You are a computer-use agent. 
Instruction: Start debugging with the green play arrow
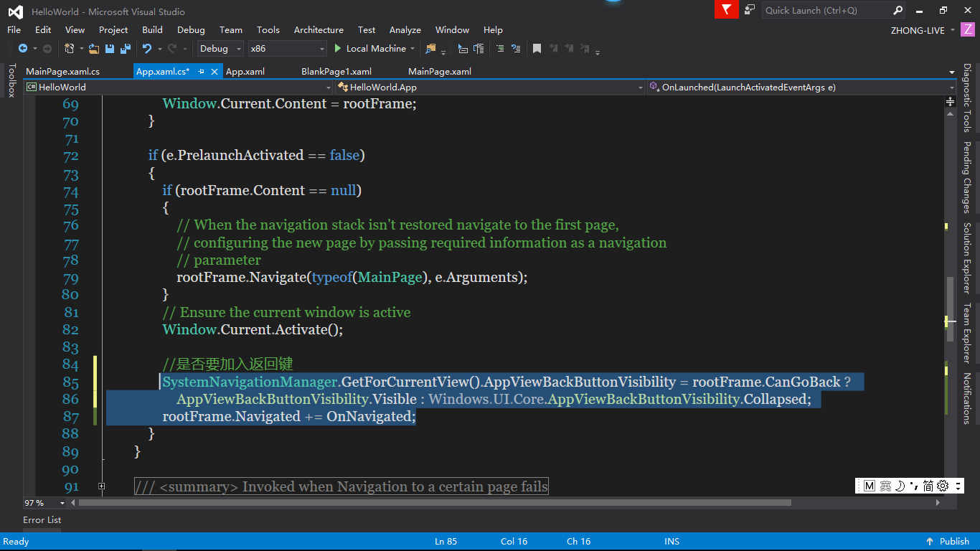[x=338, y=49]
